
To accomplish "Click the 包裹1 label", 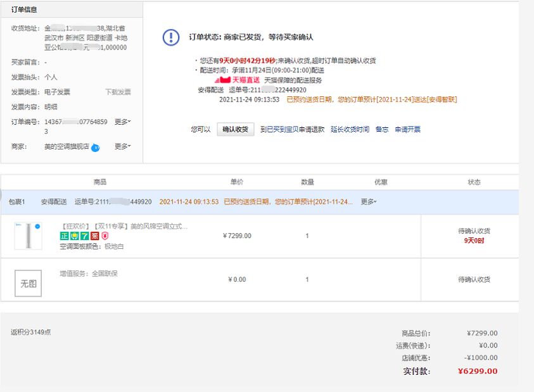I will point(16,201).
